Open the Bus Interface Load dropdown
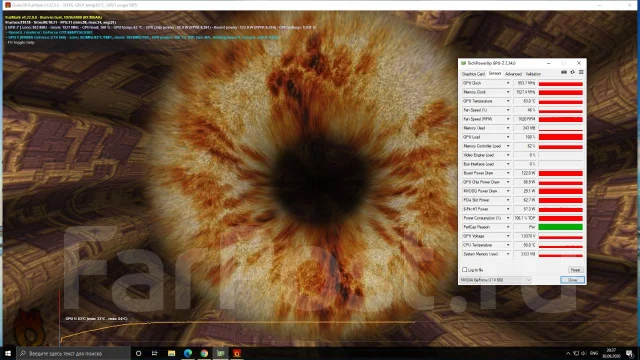This screenshot has height=360, width=640. pos(508,164)
